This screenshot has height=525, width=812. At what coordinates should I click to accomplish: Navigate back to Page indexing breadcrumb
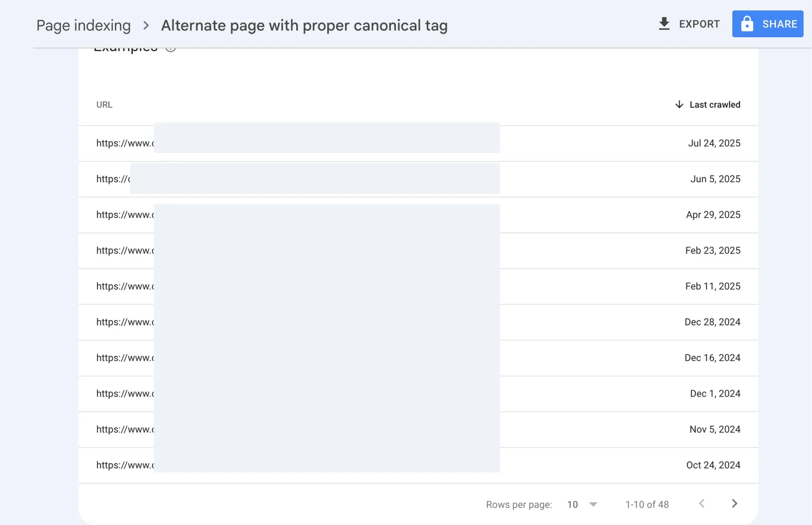(x=84, y=25)
